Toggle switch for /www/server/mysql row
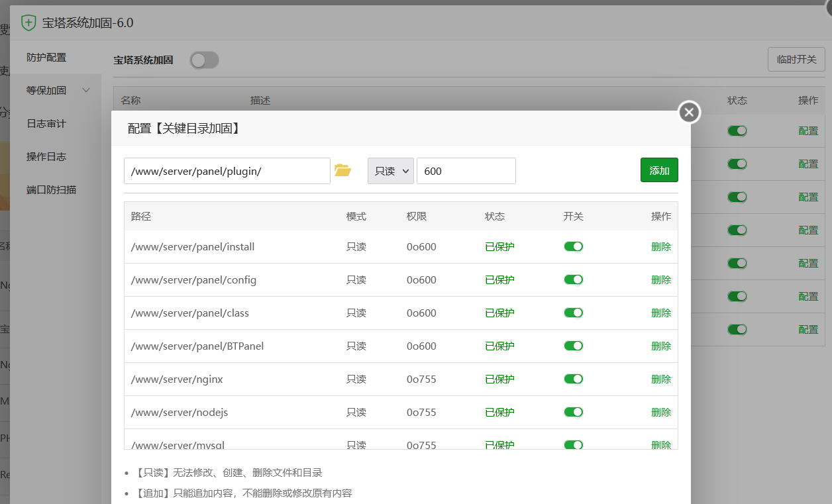The width and height of the screenshot is (832, 504). [574, 444]
